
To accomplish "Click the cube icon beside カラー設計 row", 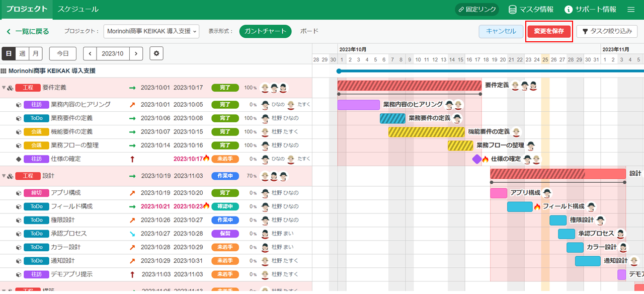I will (x=19, y=247).
